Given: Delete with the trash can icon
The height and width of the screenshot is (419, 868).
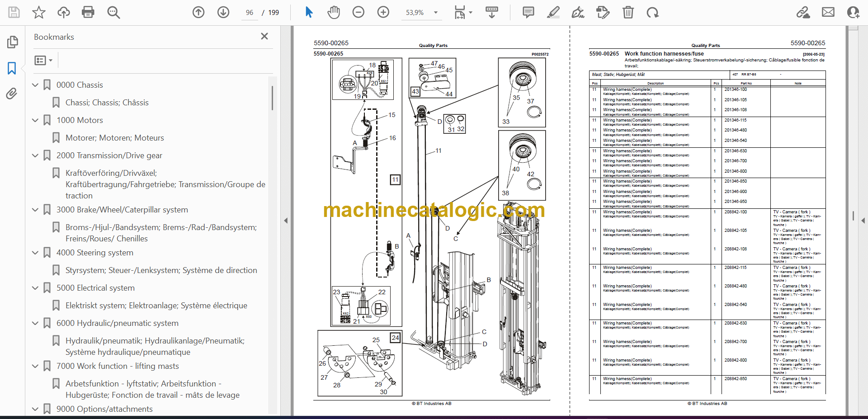Looking at the screenshot, I should (x=628, y=12).
